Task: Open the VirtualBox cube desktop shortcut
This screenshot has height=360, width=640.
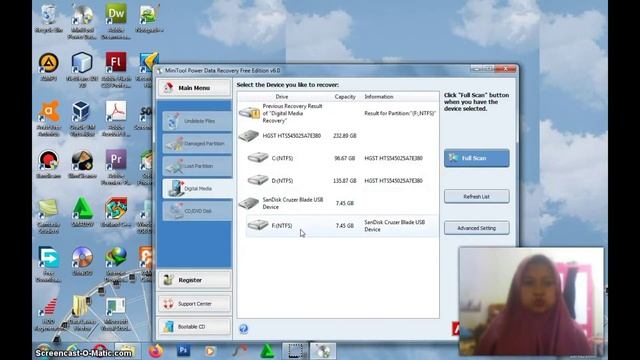Action: coord(82,118)
